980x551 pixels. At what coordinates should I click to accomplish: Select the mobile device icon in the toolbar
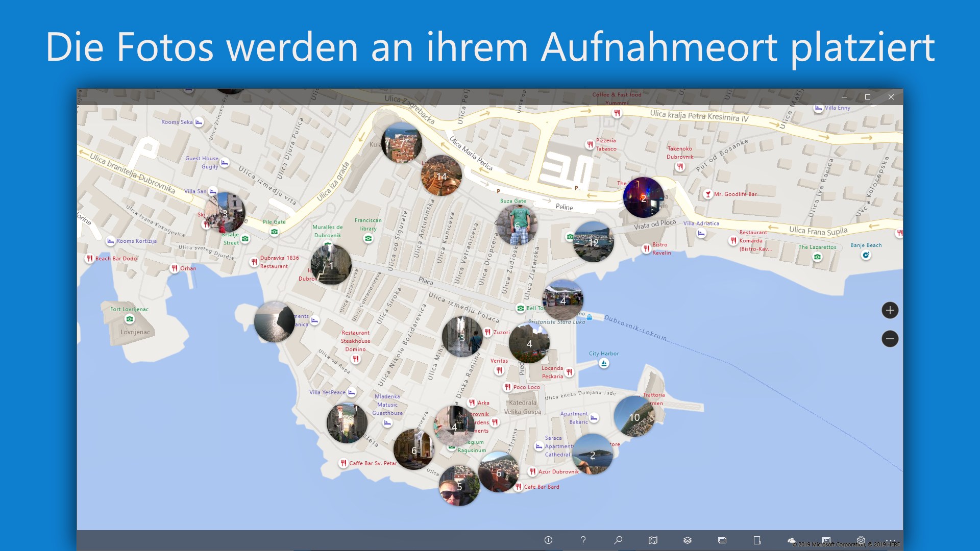click(757, 540)
